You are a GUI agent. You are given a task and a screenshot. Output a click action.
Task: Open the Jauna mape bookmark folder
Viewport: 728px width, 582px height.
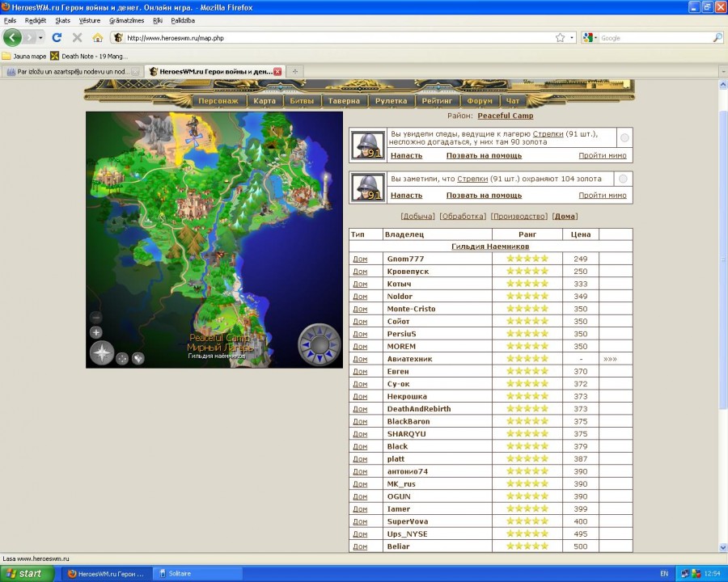coord(24,56)
